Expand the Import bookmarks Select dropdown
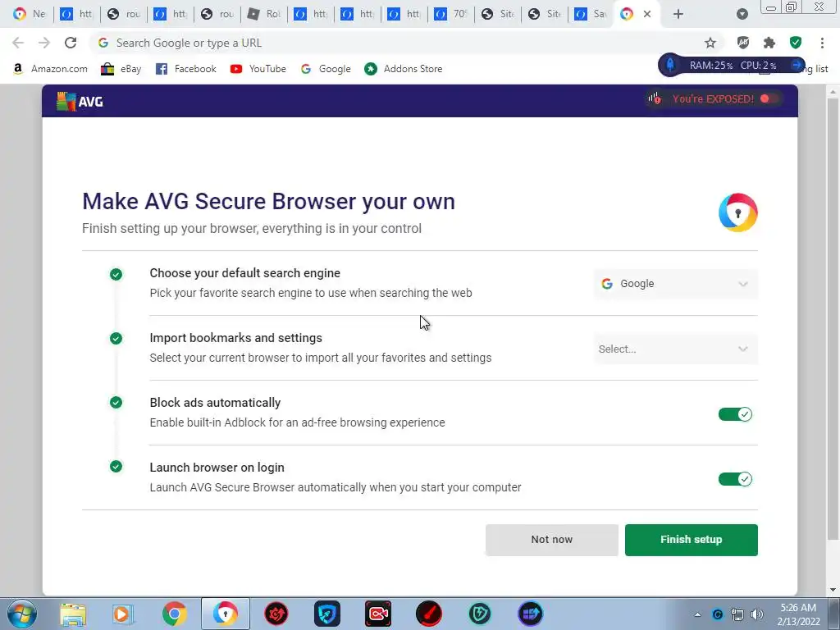Screen dimensions: 840x630 click(676, 349)
